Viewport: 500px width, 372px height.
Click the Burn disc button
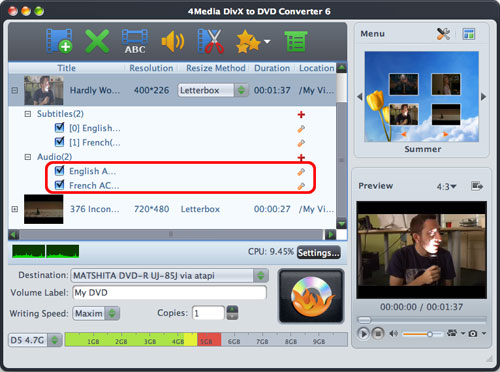(311, 296)
